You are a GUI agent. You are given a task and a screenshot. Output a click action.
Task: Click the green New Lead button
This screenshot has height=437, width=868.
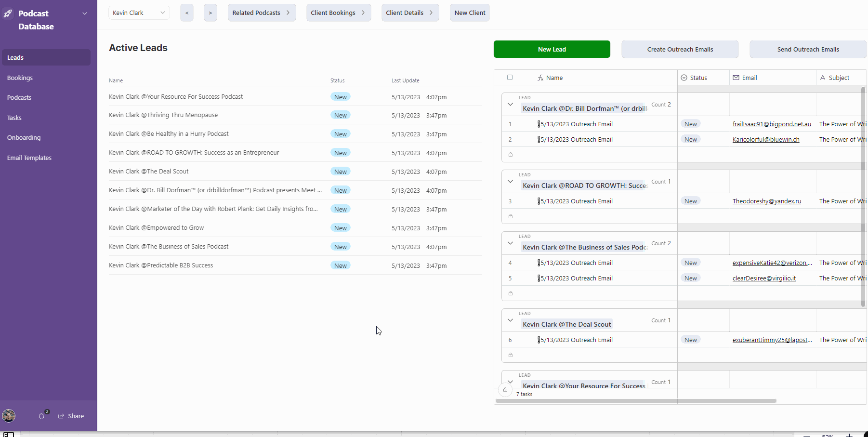[552, 49]
